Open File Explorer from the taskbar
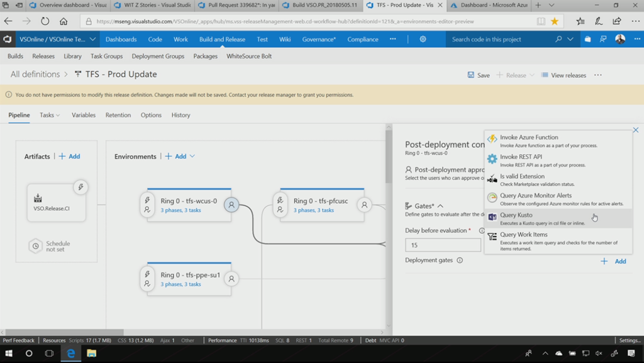Image resolution: width=644 pixels, height=363 pixels. tap(91, 354)
